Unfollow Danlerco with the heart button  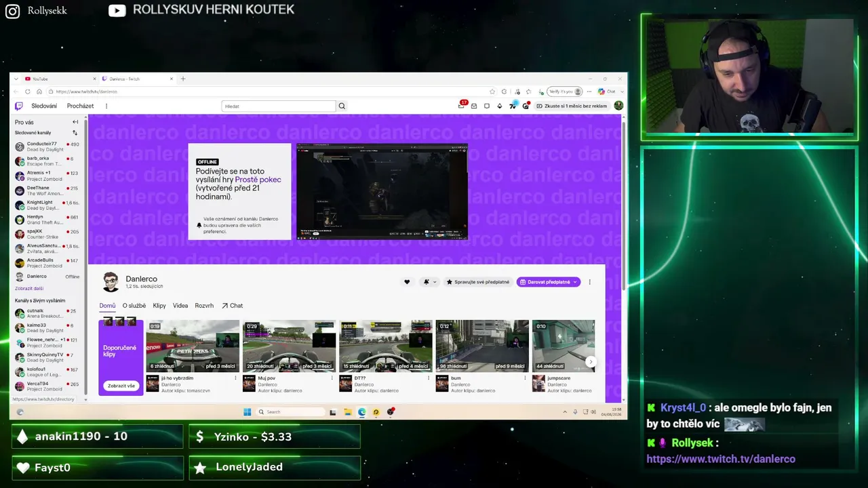(407, 282)
